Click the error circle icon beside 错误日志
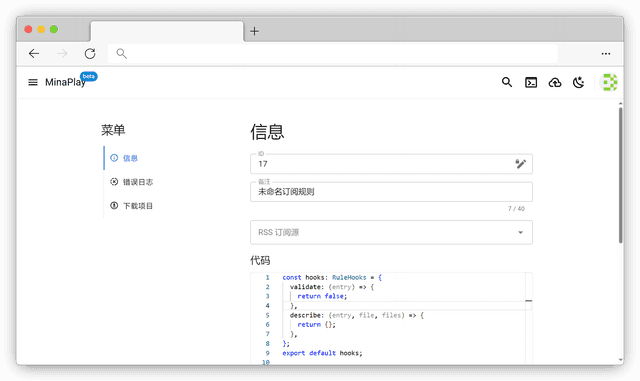The height and width of the screenshot is (381, 640). click(x=114, y=182)
